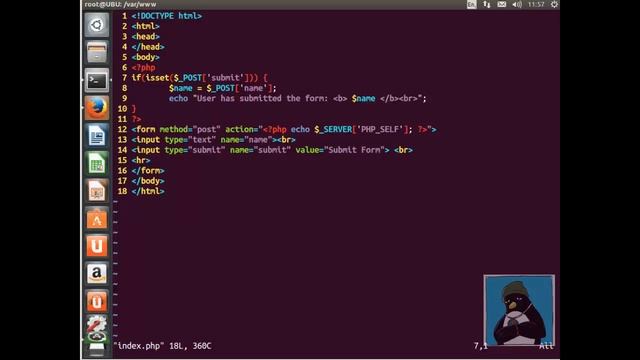Click the <hr> tag on line 15
Viewport: 640px width, 360px height.
tap(141, 160)
